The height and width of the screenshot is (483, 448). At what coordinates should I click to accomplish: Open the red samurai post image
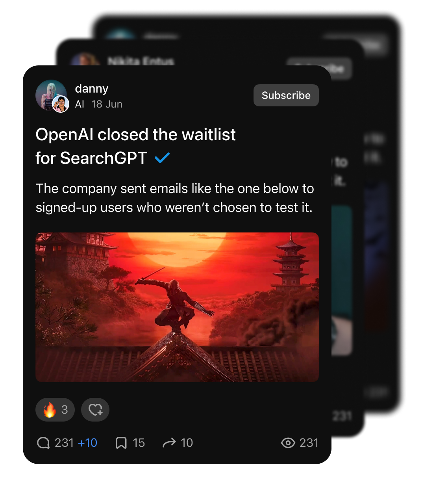177,307
